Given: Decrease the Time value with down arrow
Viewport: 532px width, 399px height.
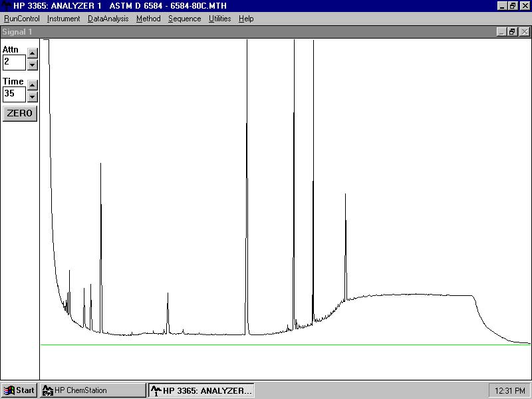Looking at the screenshot, I should [32, 96].
